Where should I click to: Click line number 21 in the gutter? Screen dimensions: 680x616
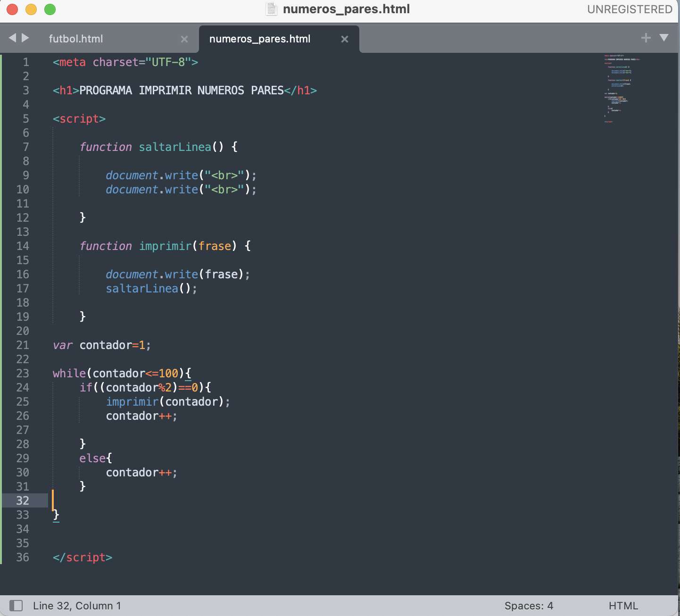tap(23, 345)
